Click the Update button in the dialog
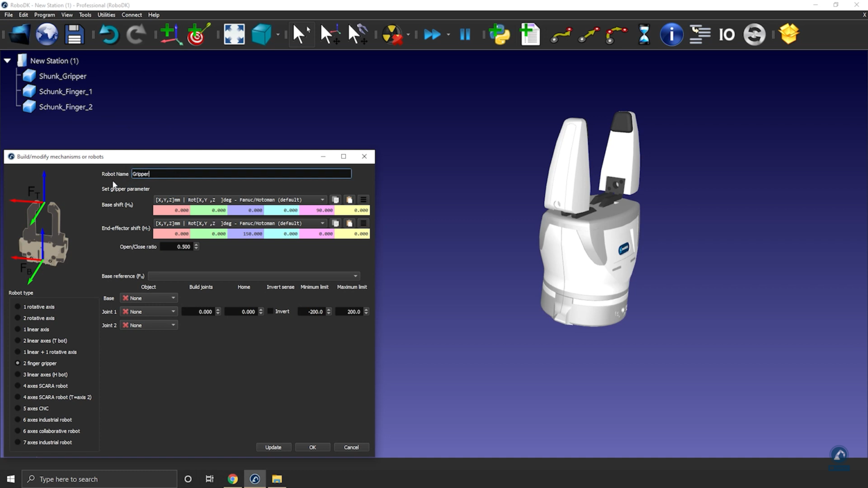868x488 pixels. pyautogui.click(x=274, y=447)
